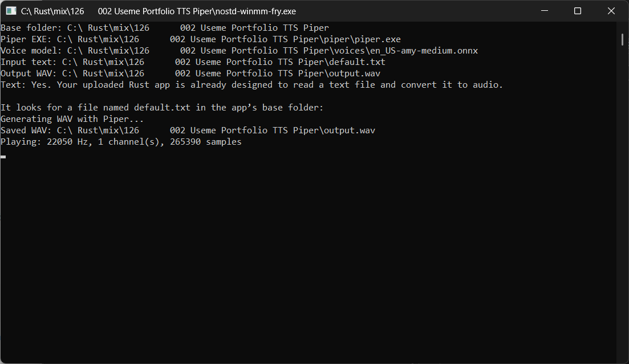Click the "Saved WAV:" output.wav line
This screenshot has height=364, width=629.
[188, 130]
